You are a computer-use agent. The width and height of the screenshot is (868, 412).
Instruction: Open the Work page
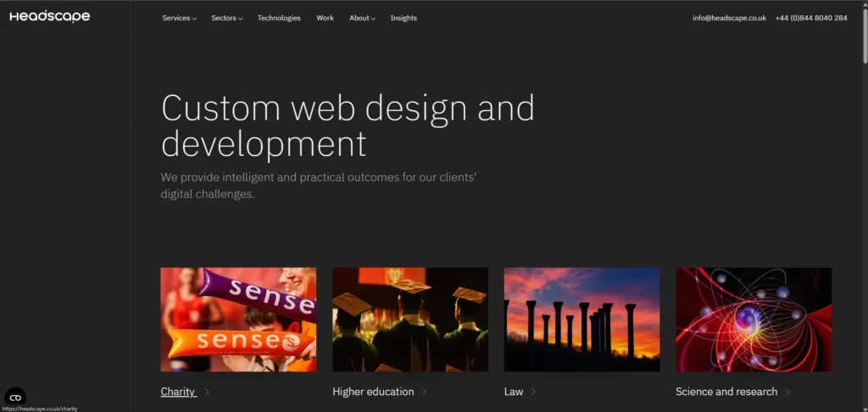pos(325,19)
